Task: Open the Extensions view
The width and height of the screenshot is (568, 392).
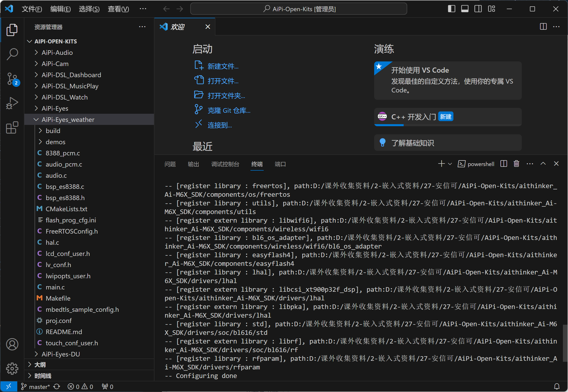Action: 12,127
